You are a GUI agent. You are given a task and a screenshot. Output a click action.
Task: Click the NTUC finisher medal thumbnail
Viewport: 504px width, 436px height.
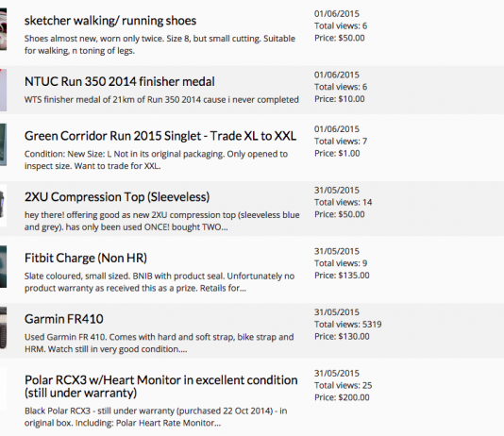[3, 91]
